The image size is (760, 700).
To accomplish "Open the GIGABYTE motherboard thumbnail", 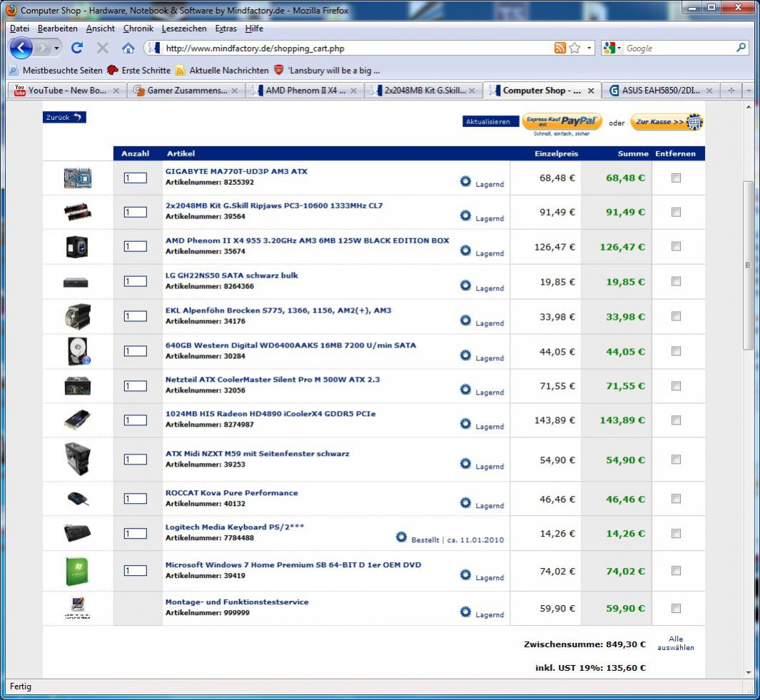I will coord(78,178).
